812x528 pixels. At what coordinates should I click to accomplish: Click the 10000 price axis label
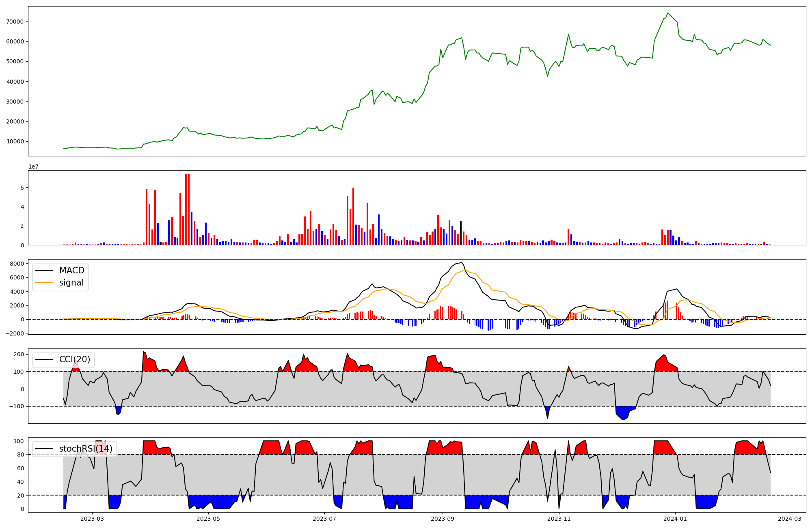[x=15, y=142]
